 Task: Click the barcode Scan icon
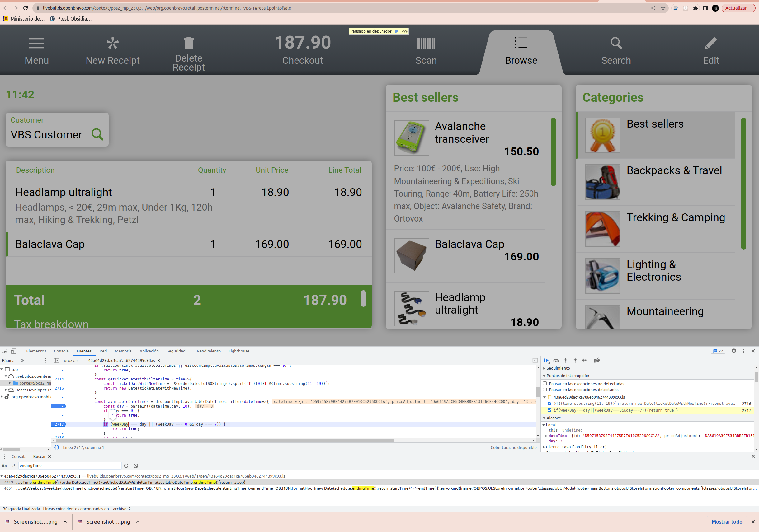pos(426,43)
